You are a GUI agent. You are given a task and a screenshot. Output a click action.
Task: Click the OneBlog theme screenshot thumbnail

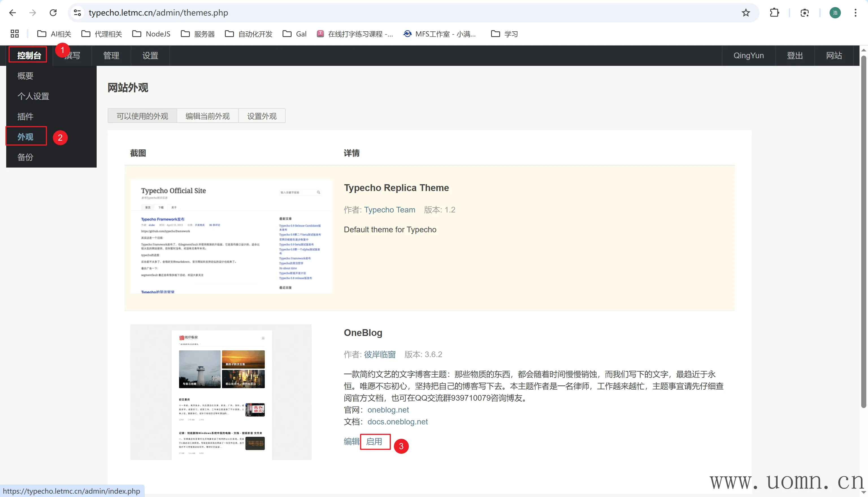[x=221, y=392]
